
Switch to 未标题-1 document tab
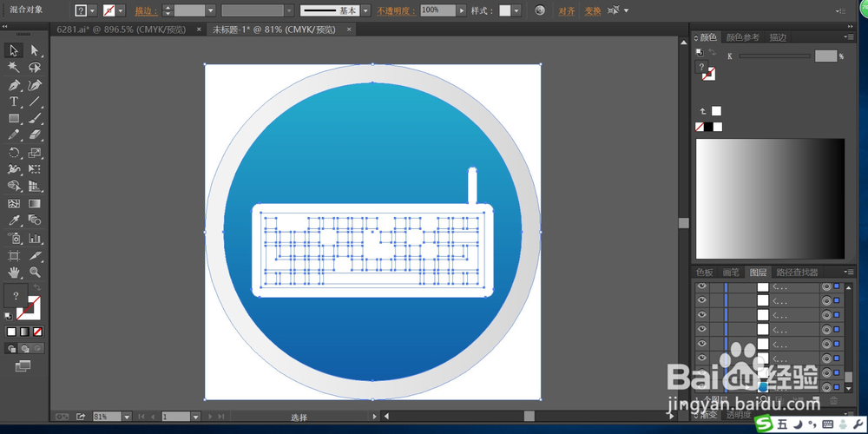click(274, 30)
